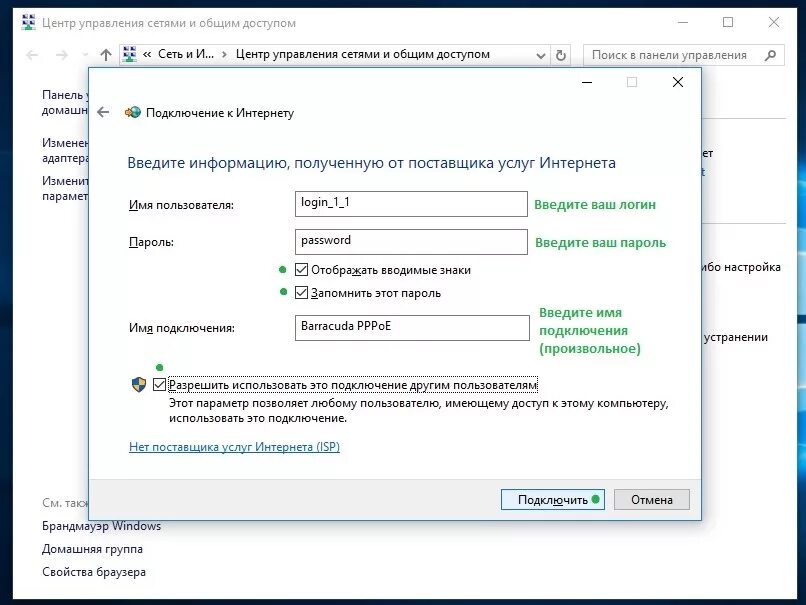Viewport: 806px width, 605px height.
Task: Open Нет поставщика услуг Интернета (ISP) link
Action: point(234,446)
